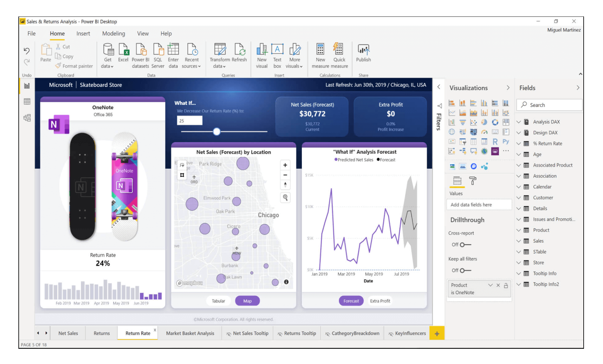This screenshot has height=364, width=603.
Task: Open the Fields well icon tab
Action: click(457, 181)
